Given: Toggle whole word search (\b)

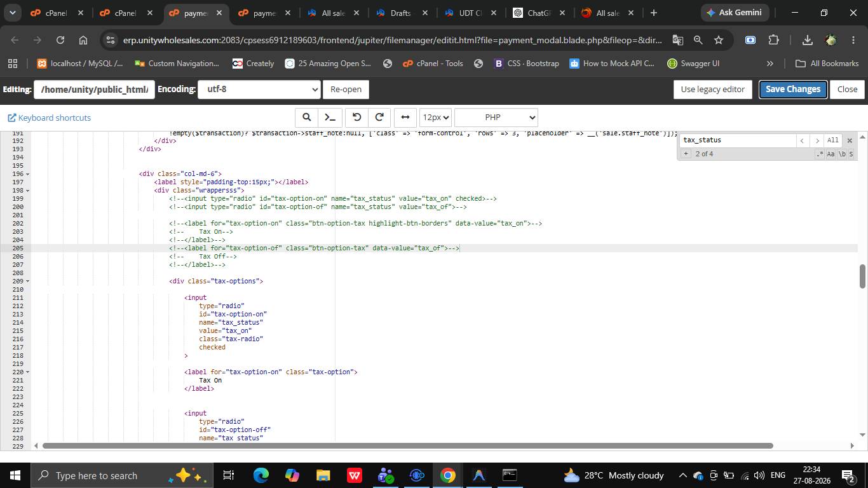Looking at the screenshot, I should pyautogui.click(x=842, y=154).
